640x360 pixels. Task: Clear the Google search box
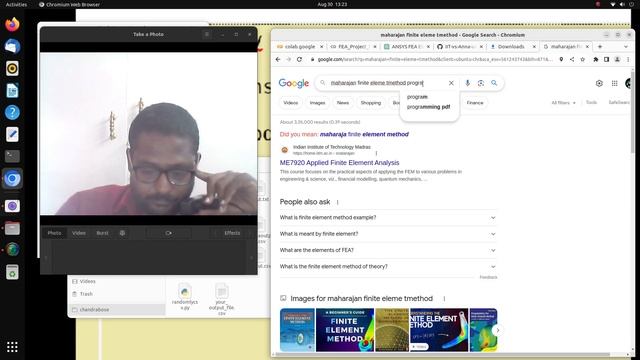pyautogui.click(x=451, y=83)
